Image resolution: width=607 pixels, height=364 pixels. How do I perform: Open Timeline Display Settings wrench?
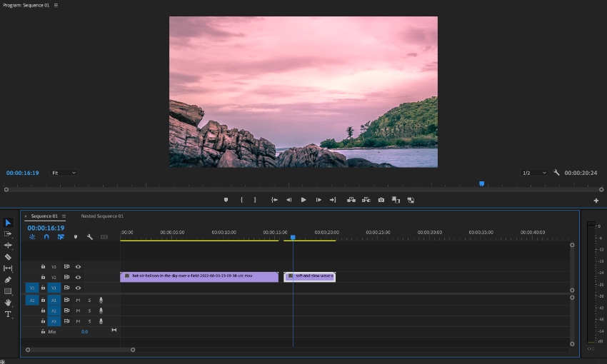click(90, 237)
